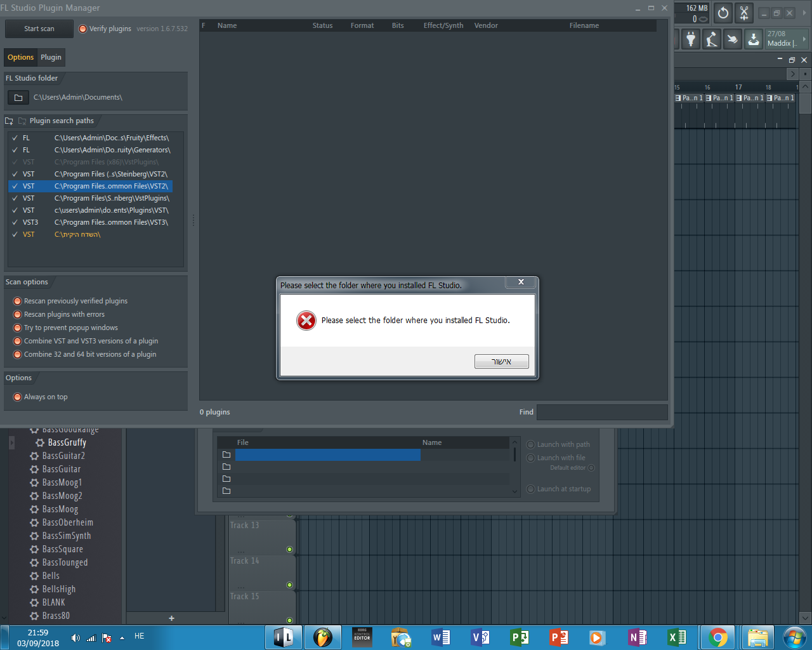The image size is (812, 650).
Task: Click the arrow right of FL window controls
Action: (x=803, y=13)
